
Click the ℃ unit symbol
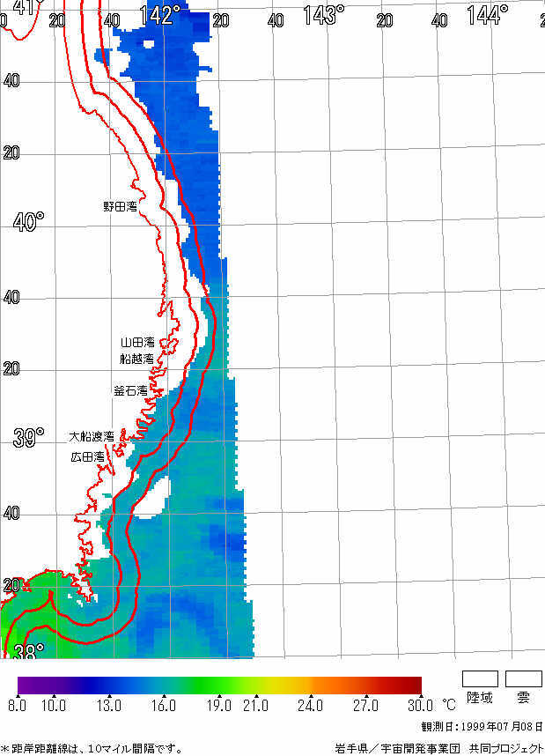point(448,706)
